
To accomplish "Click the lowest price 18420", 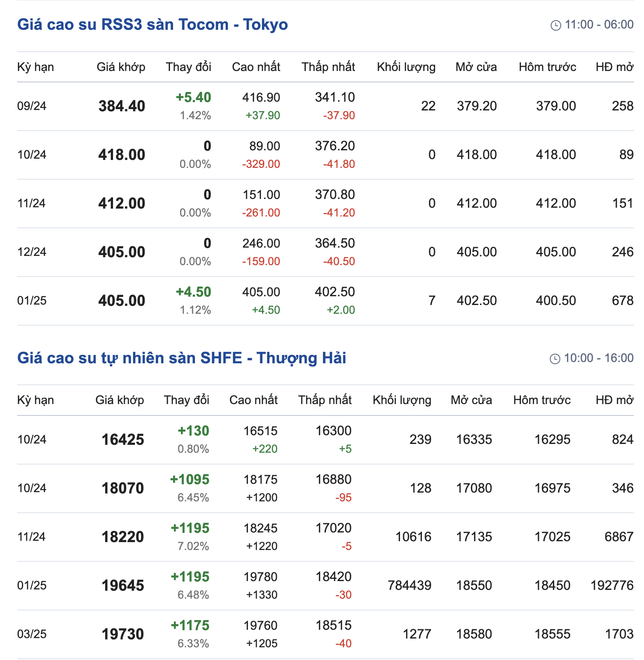I will tap(333, 577).
